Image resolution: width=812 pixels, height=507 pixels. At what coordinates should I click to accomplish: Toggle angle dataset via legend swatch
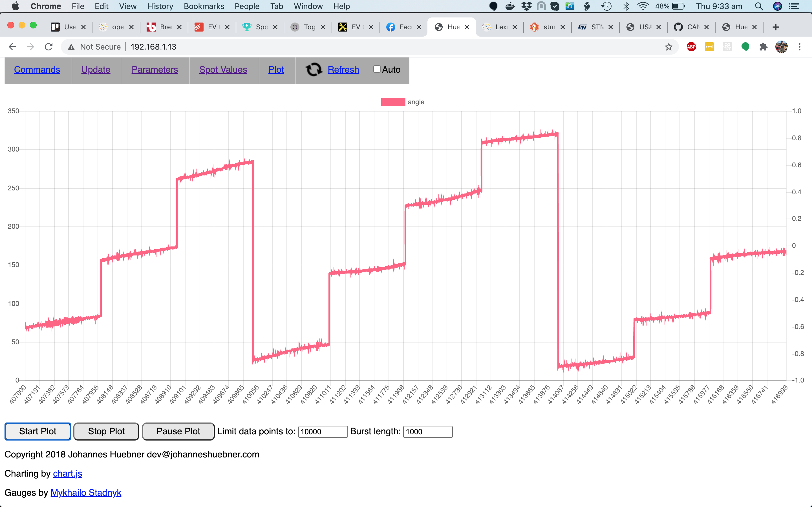[393, 102]
